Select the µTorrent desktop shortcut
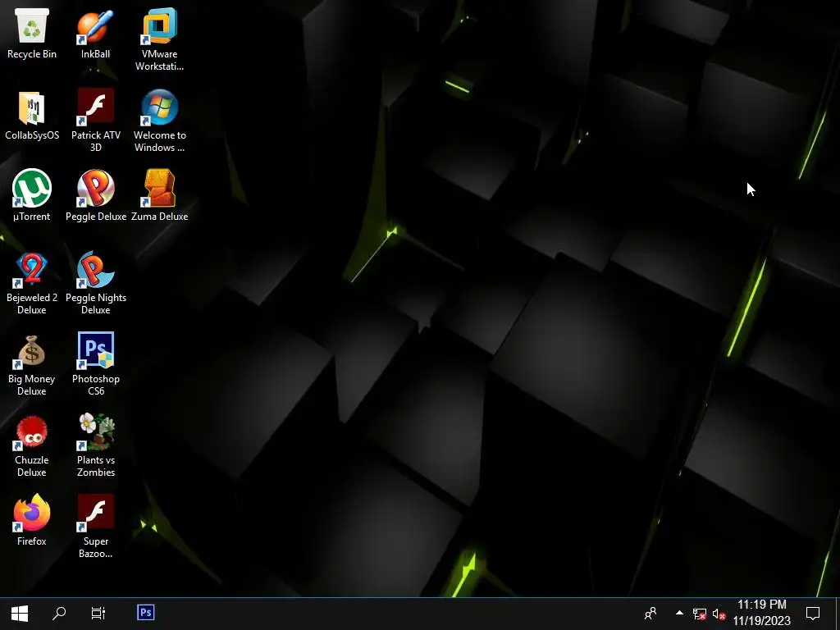The width and height of the screenshot is (840, 630). click(32, 195)
